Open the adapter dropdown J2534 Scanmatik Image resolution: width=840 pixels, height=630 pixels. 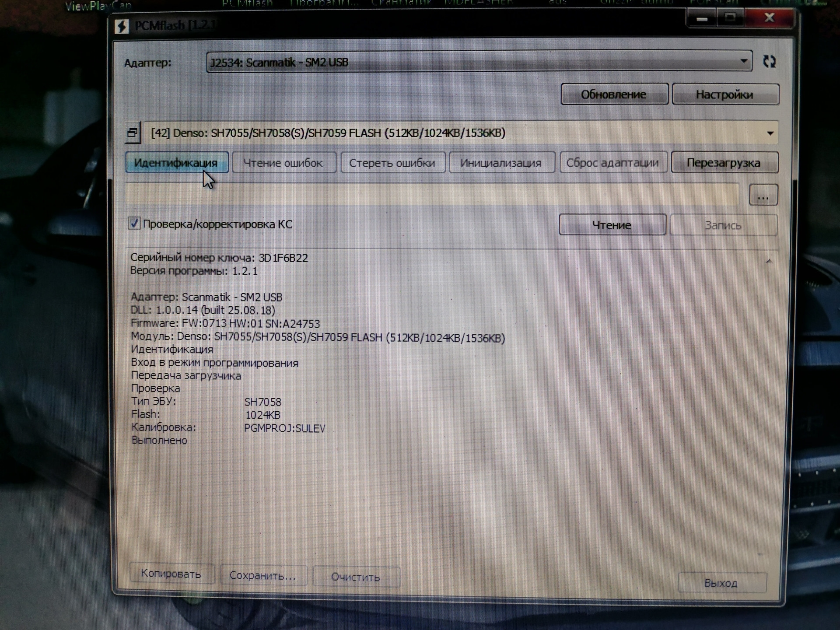point(479,62)
